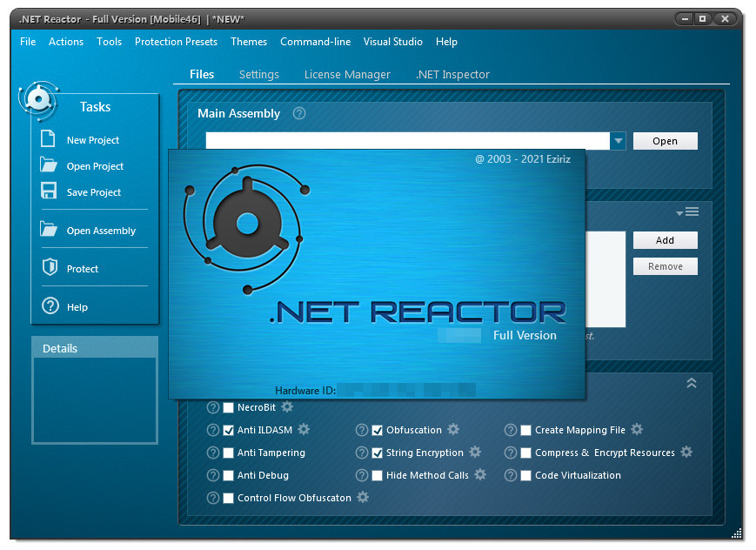756x550 pixels.
Task: Enable the Create Mapping File checkbox
Action: coord(526,431)
